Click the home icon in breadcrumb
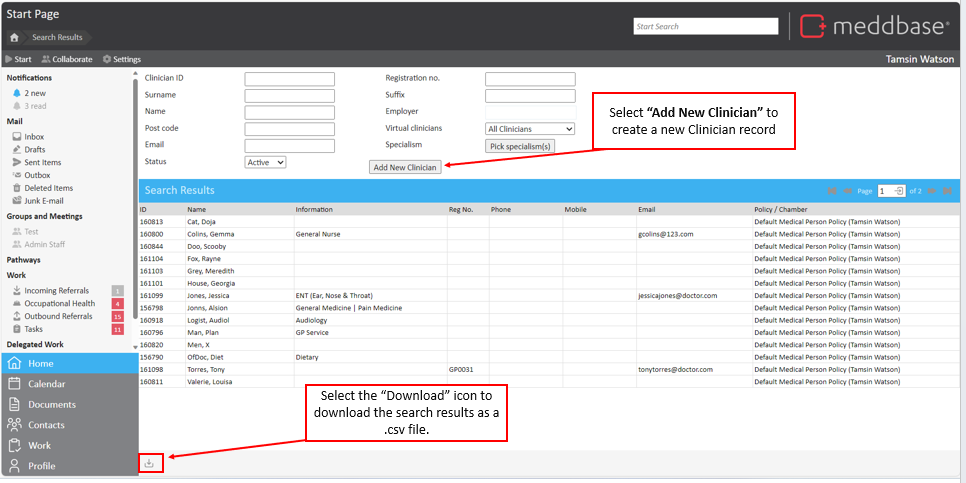 (14, 37)
